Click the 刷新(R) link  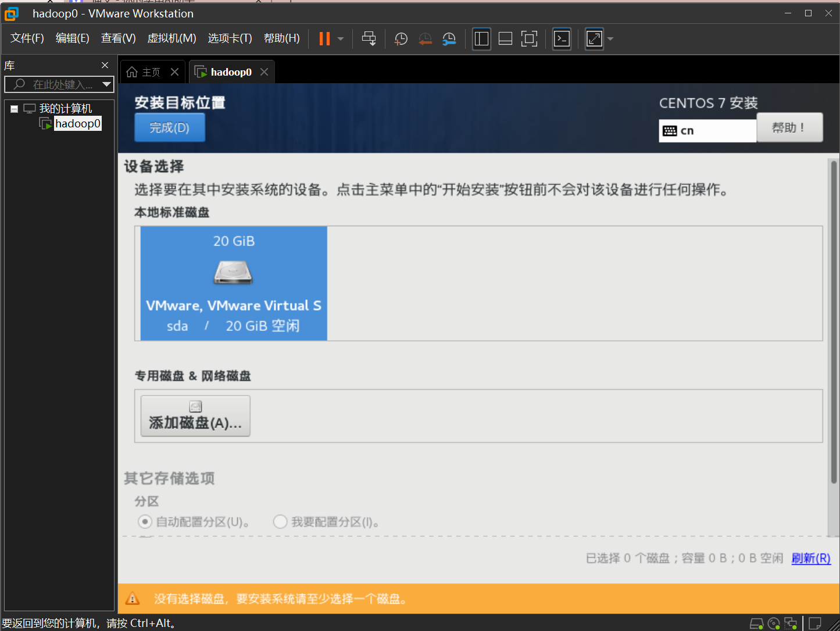(x=811, y=558)
